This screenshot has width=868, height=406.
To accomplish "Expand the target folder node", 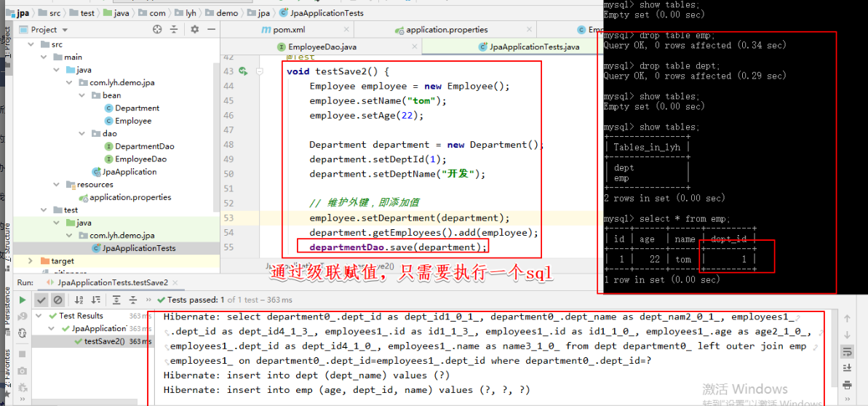I will click(29, 261).
